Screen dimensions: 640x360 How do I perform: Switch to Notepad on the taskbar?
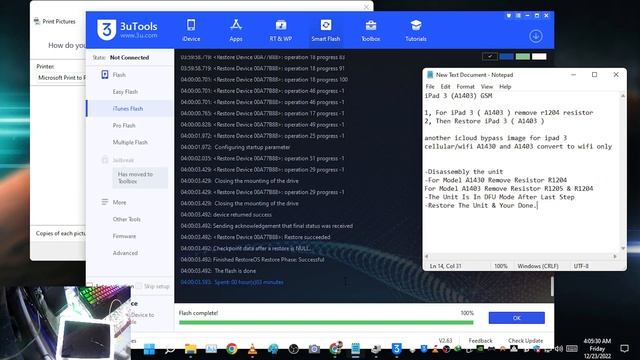356,349
